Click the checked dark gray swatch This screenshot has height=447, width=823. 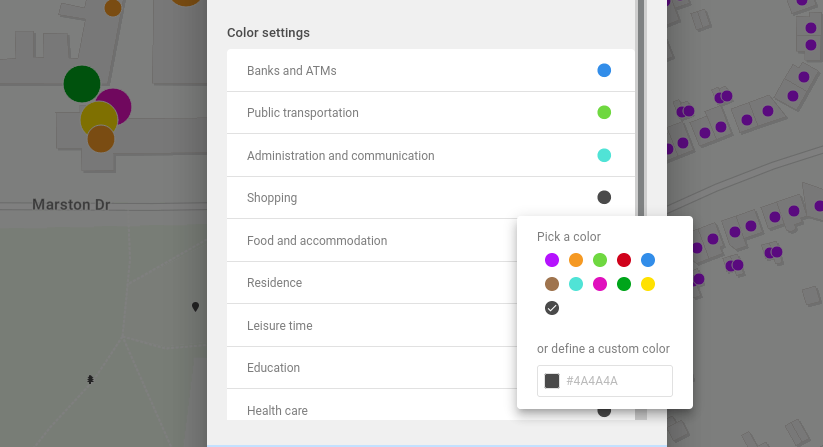(x=552, y=308)
